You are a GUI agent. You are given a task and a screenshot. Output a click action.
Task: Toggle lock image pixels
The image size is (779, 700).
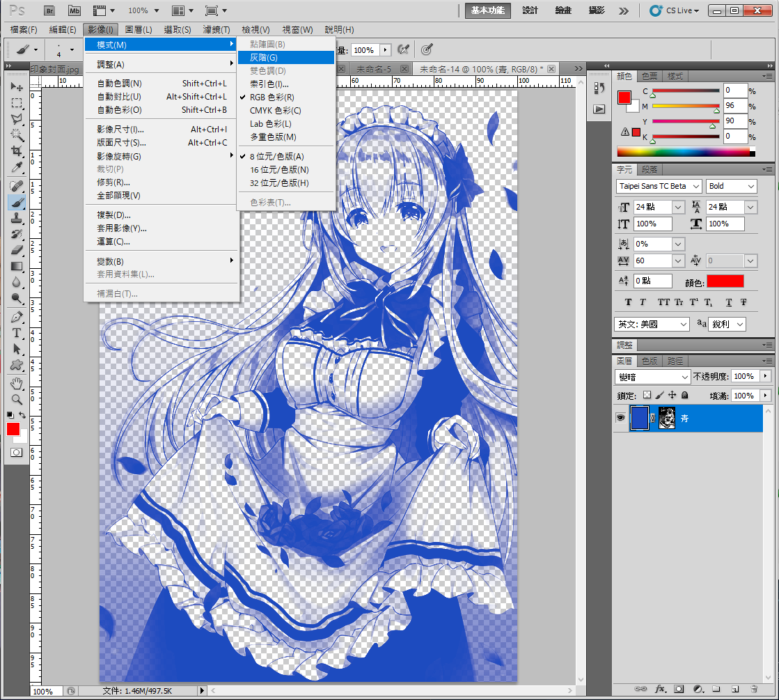coord(660,395)
